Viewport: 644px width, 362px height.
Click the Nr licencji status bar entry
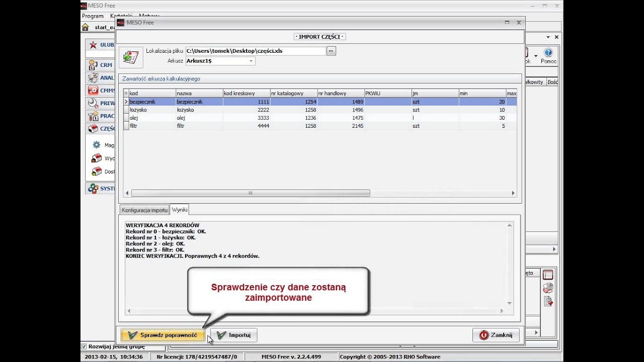(x=197, y=357)
